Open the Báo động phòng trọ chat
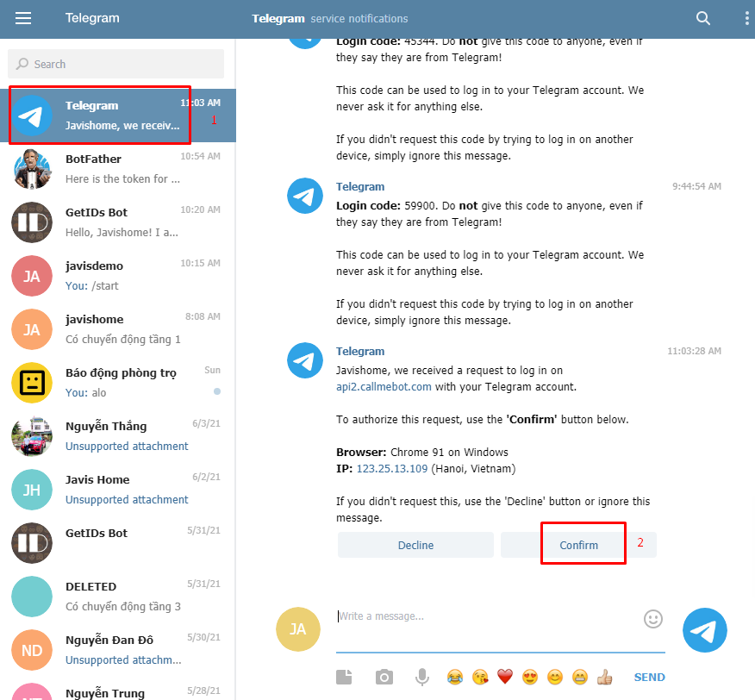The image size is (755, 700). click(x=118, y=383)
